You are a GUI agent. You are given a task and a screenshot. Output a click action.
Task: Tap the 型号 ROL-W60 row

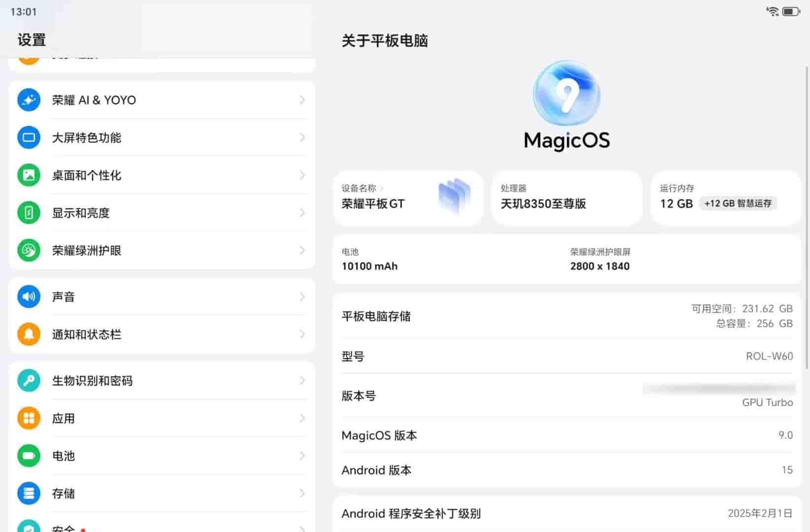point(567,356)
